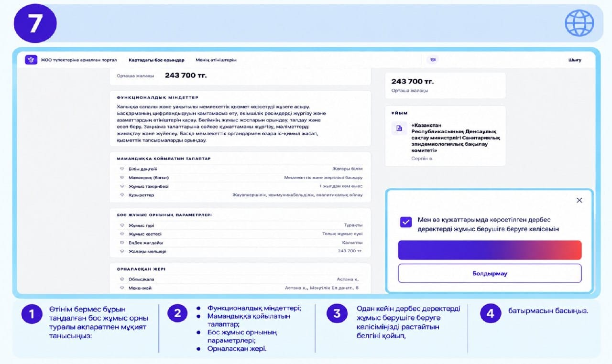Go to Менің өтініштерім

pos(216,60)
